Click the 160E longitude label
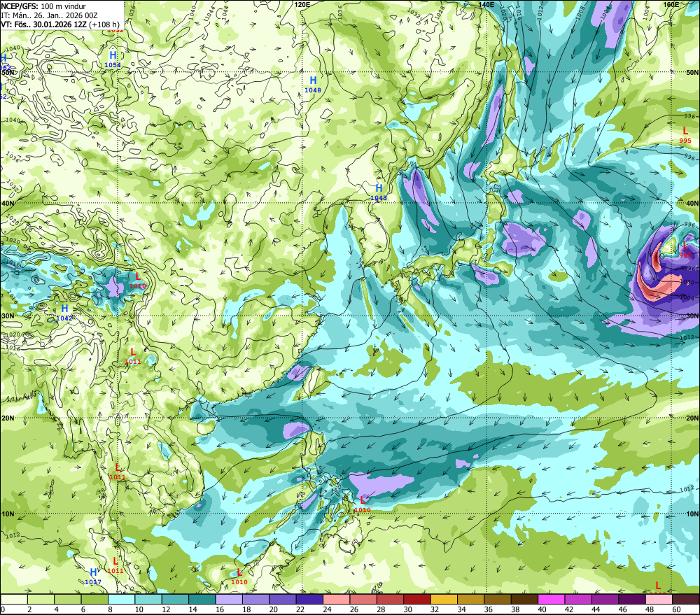This screenshot has height=615, width=700. pos(671,4)
